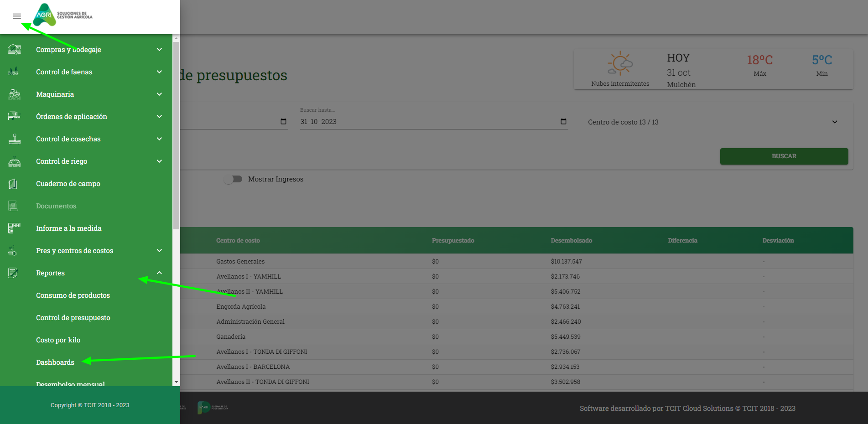Screen dimensions: 868x424
Task: Expand Pres y centros de costos chevron
Action: 159,250
